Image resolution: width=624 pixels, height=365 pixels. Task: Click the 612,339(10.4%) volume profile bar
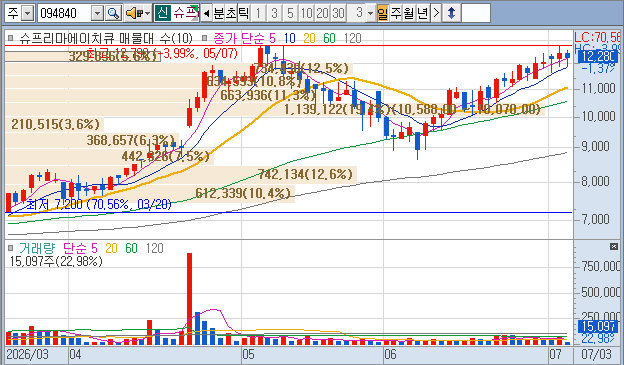[150, 193]
